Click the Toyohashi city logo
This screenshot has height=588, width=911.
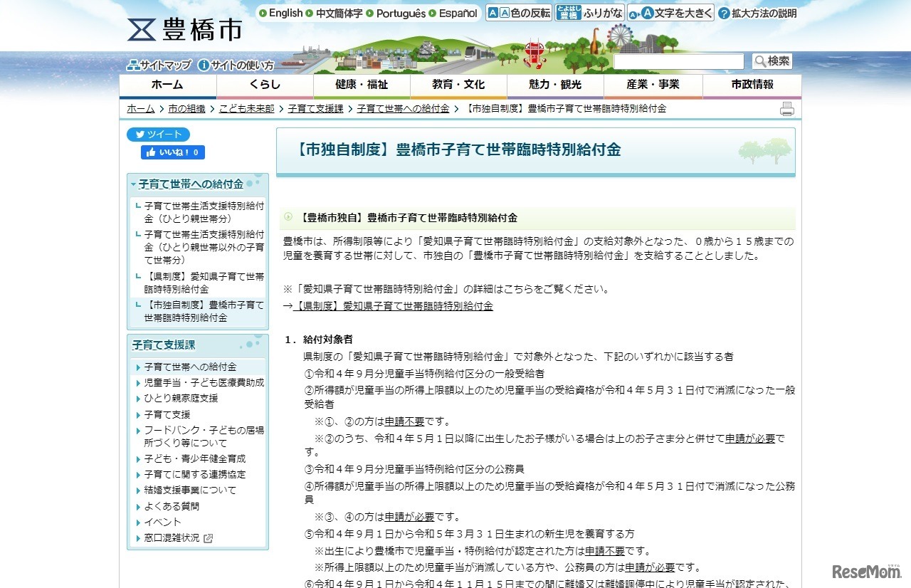click(x=184, y=29)
